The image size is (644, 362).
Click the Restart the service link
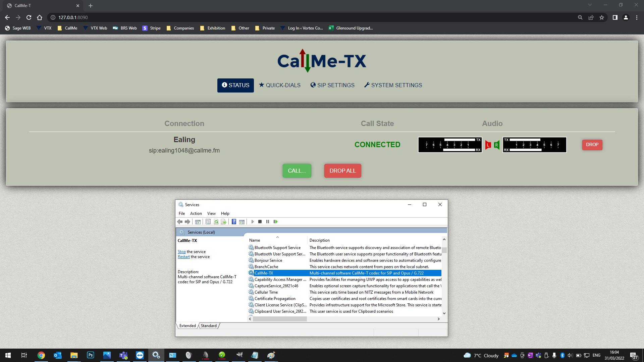click(183, 257)
